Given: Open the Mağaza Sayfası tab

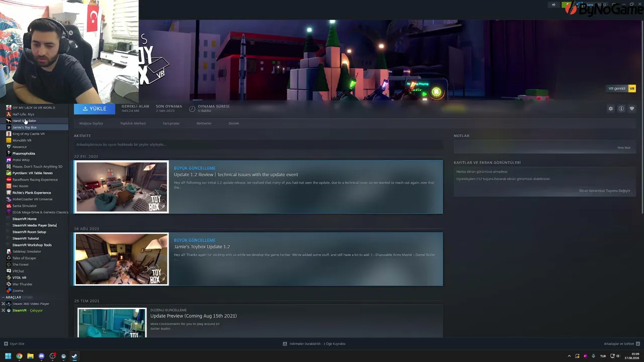Looking at the screenshot, I should [91, 123].
